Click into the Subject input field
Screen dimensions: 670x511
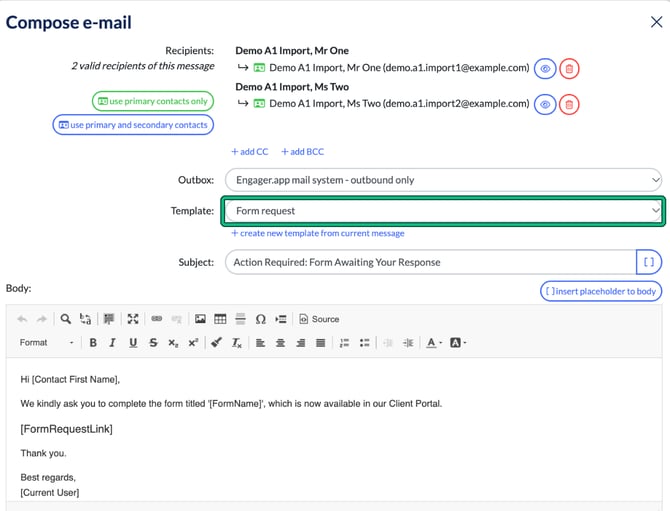(431, 262)
